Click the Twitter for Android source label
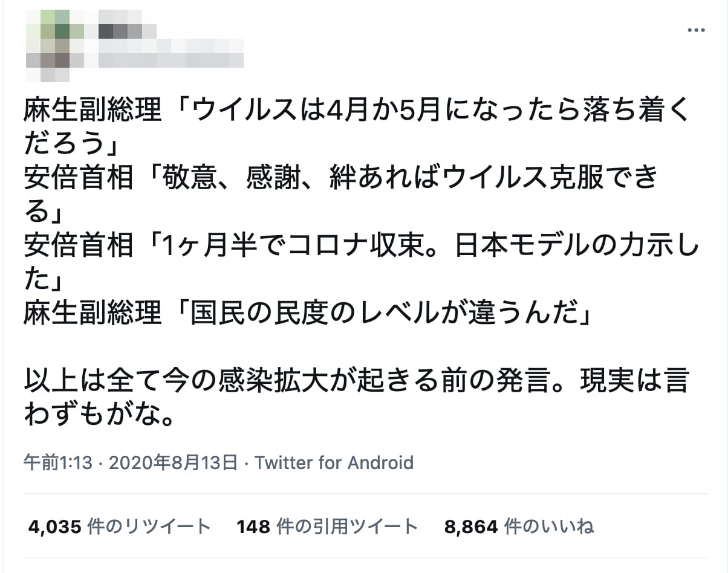This screenshot has width=728, height=573. [333, 463]
